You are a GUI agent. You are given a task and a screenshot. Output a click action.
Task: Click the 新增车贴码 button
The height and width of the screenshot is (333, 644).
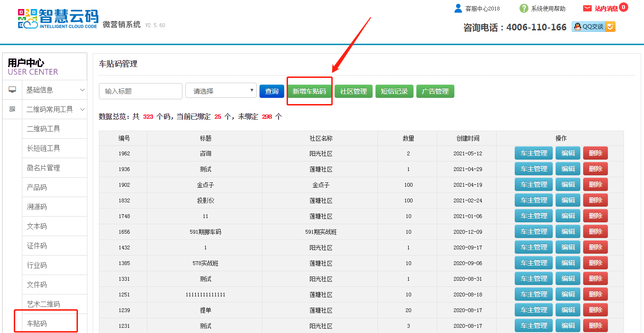coord(309,91)
